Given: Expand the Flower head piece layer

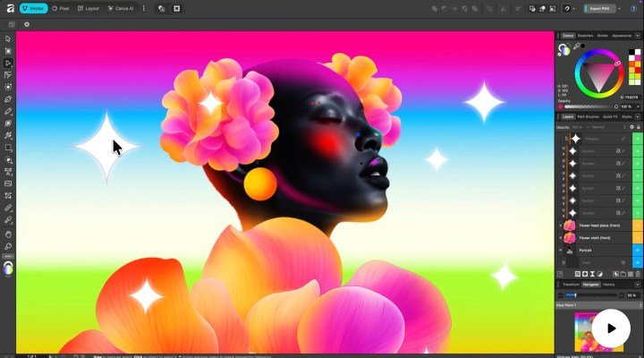Looking at the screenshot, I should point(561,226).
